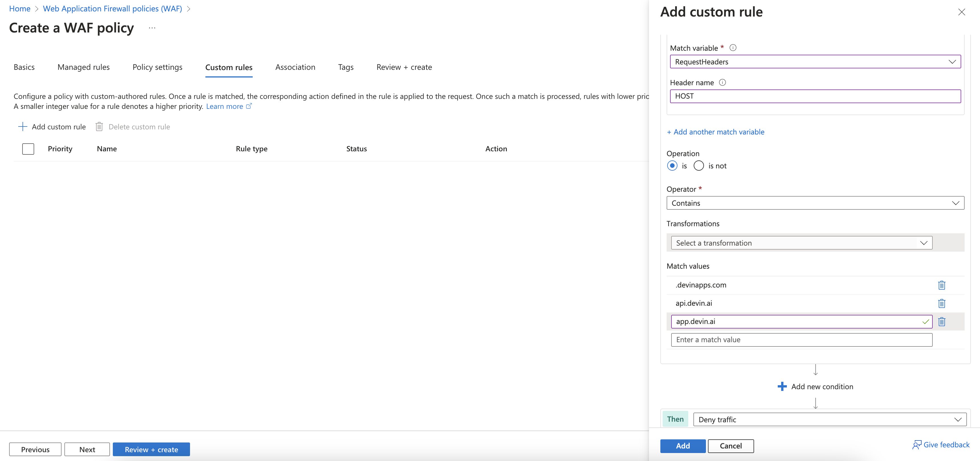
Task: Check the select-all rules checkbox
Action: coord(28,149)
